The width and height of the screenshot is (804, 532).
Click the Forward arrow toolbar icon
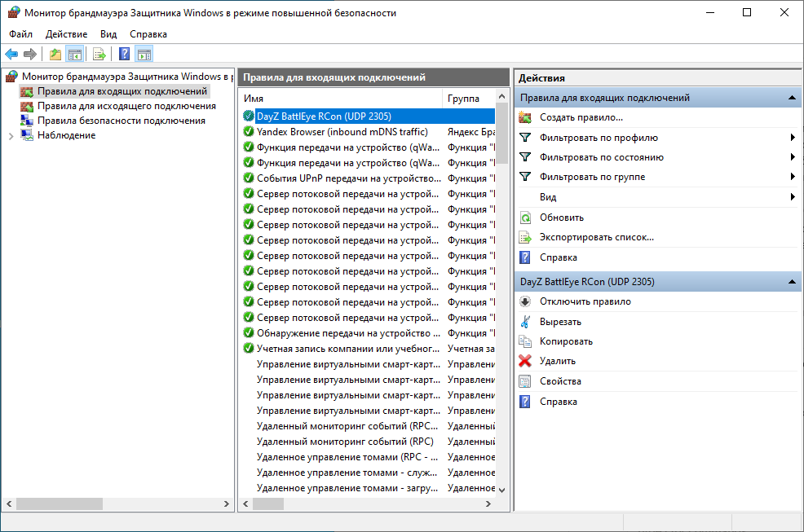point(30,54)
